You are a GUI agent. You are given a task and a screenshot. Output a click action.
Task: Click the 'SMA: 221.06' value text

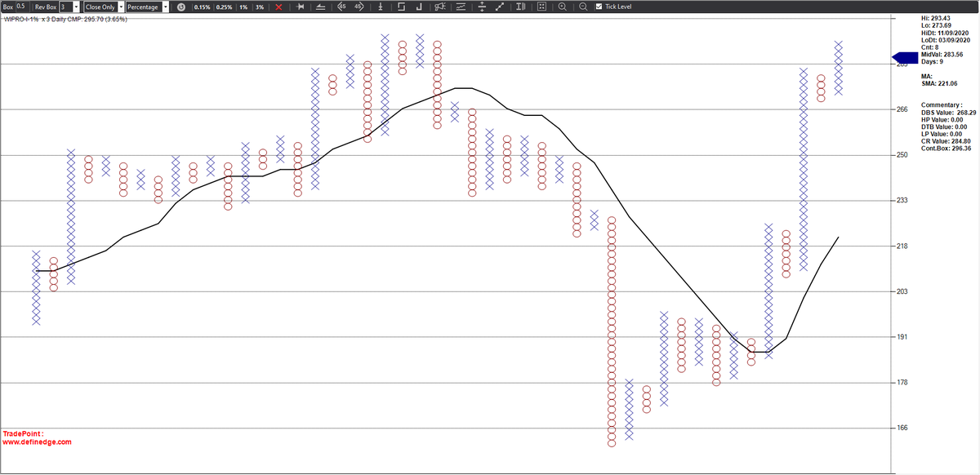(939, 83)
